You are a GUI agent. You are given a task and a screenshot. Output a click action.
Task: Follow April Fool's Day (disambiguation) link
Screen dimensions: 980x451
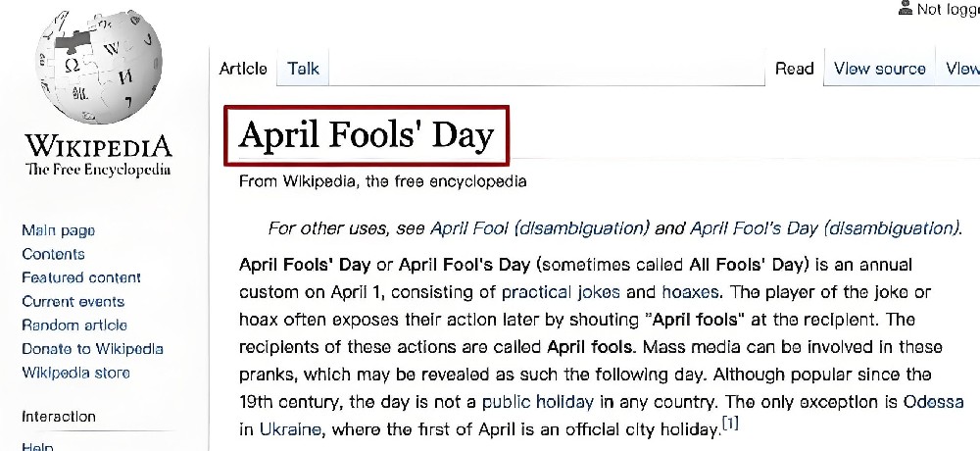click(x=824, y=228)
